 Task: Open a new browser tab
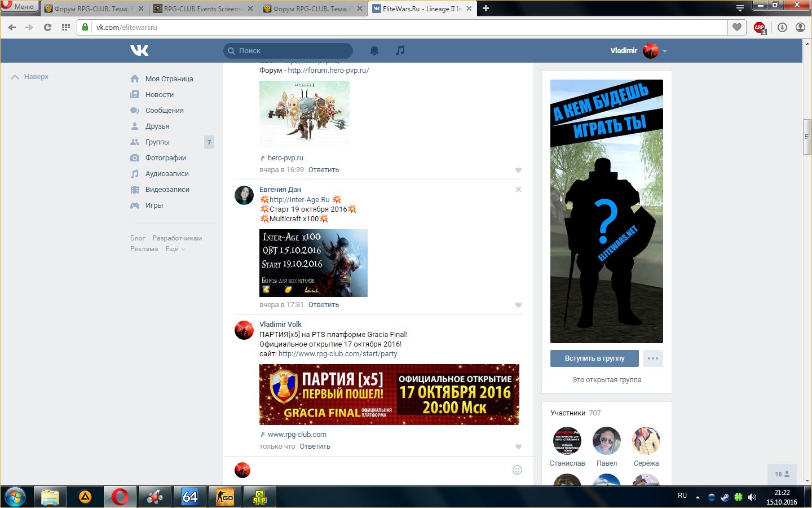coord(486,8)
